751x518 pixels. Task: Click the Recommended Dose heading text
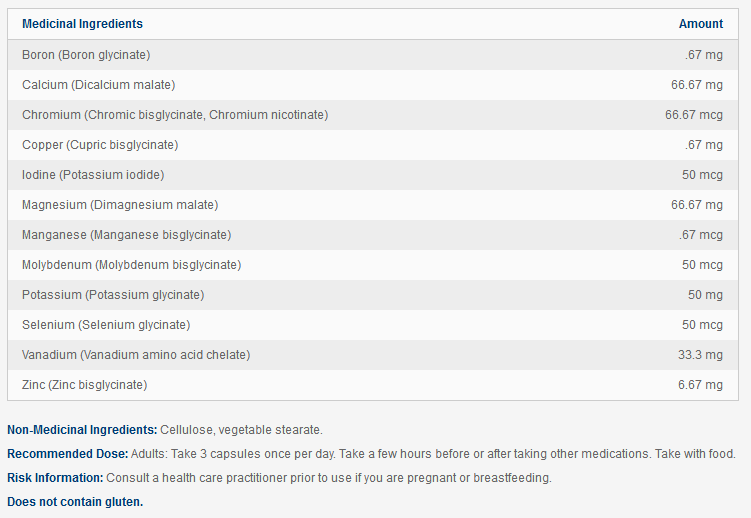coord(67,454)
